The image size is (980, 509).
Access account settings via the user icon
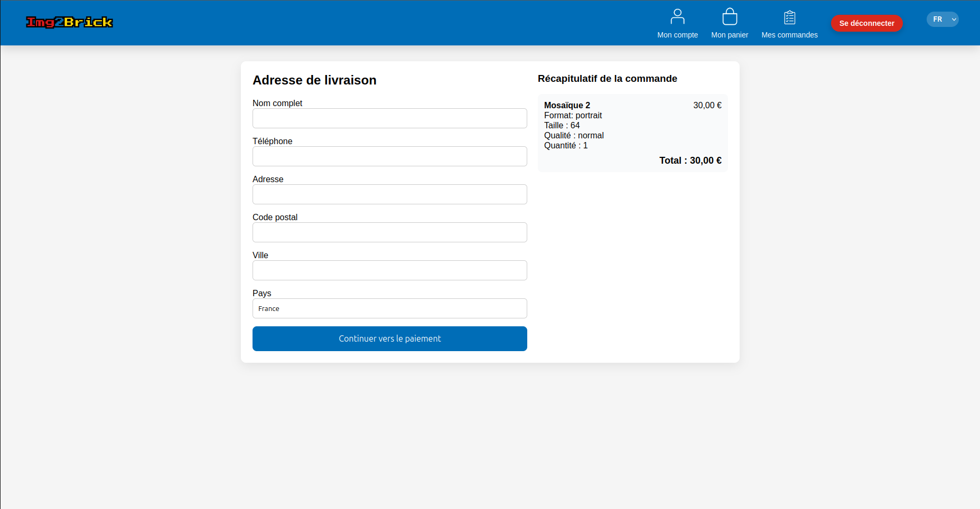pos(677,16)
